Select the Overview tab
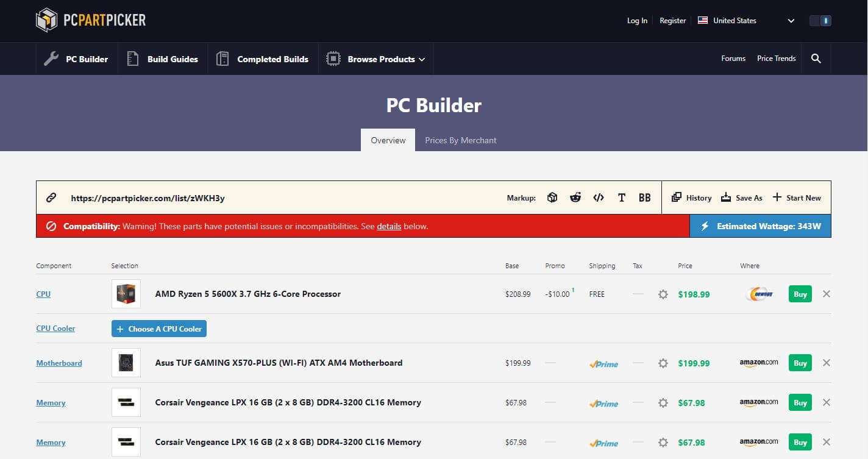This screenshot has width=868, height=459. click(388, 140)
